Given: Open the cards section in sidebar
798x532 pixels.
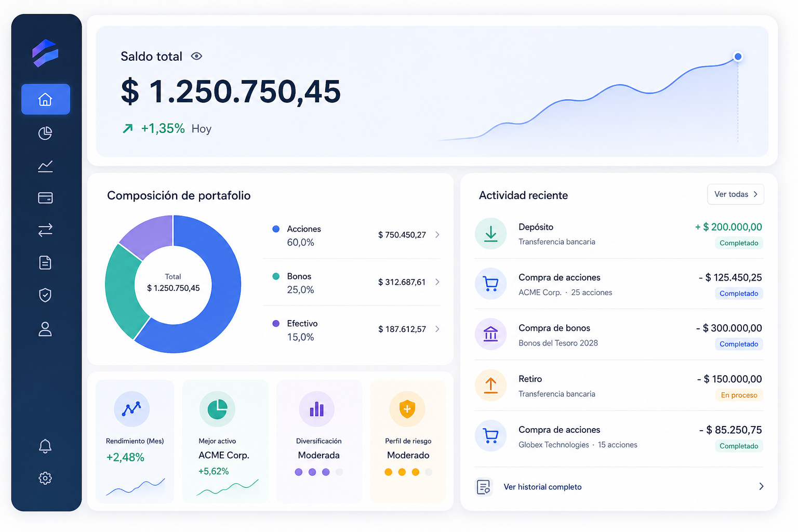Looking at the screenshot, I should point(45,198).
